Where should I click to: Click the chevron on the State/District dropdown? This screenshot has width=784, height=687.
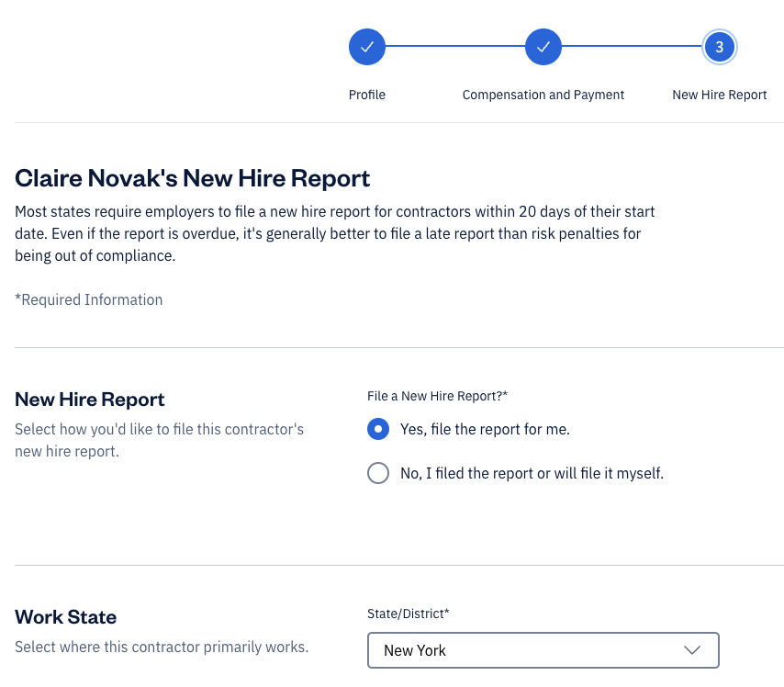click(693, 650)
